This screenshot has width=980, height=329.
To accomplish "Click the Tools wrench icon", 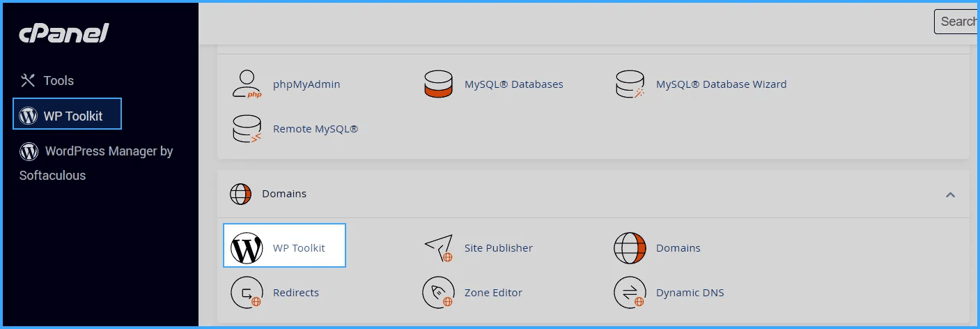I will pos(28,81).
